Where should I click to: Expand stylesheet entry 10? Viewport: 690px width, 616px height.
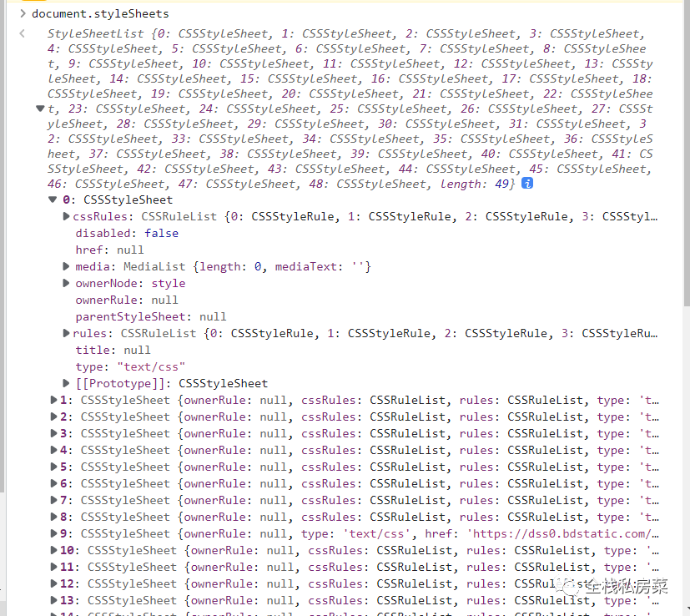click(53, 550)
